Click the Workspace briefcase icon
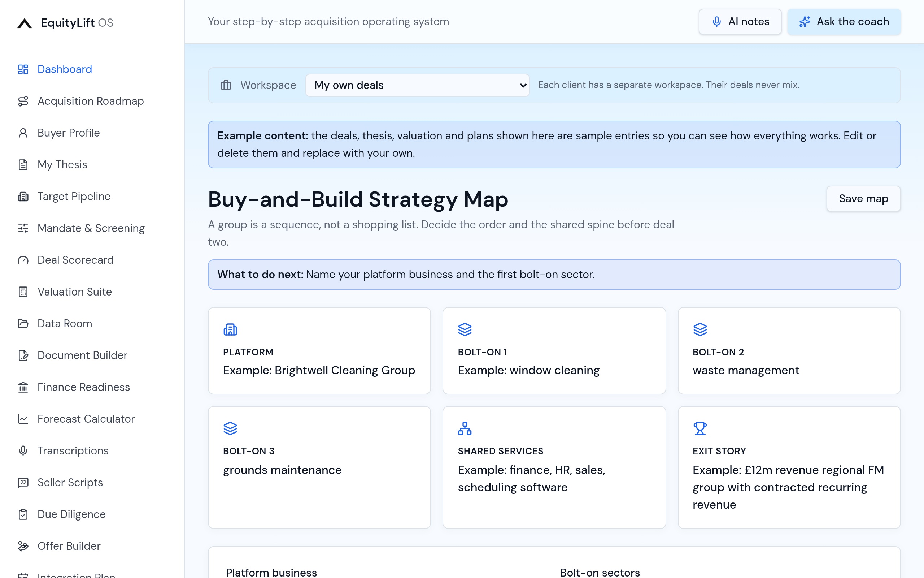Screen dimensions: 924x578 tap(226, 85)
